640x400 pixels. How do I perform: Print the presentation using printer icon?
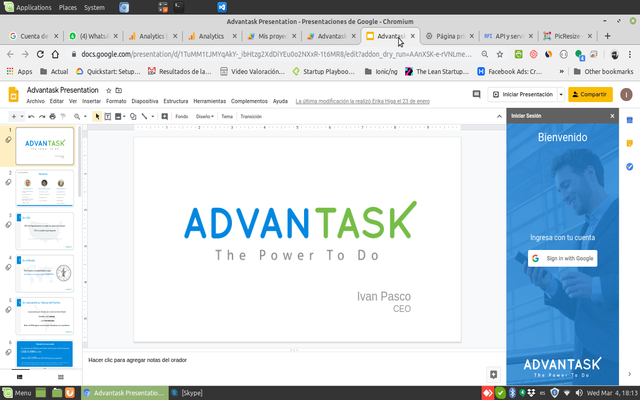click(x=52, y=117)
